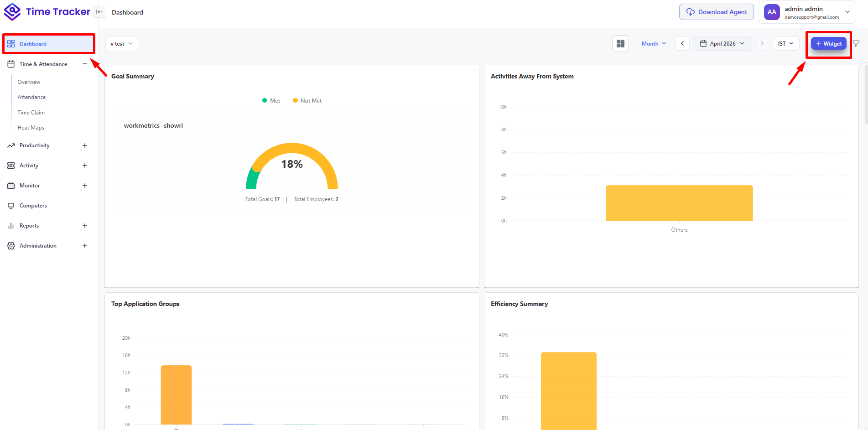Expand the Administration section

click(x=85, y=246)
